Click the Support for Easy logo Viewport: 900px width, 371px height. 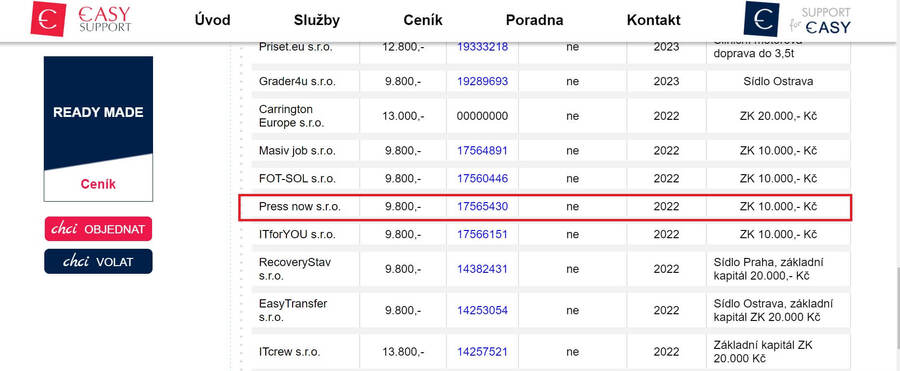click(x=797, y=19)
